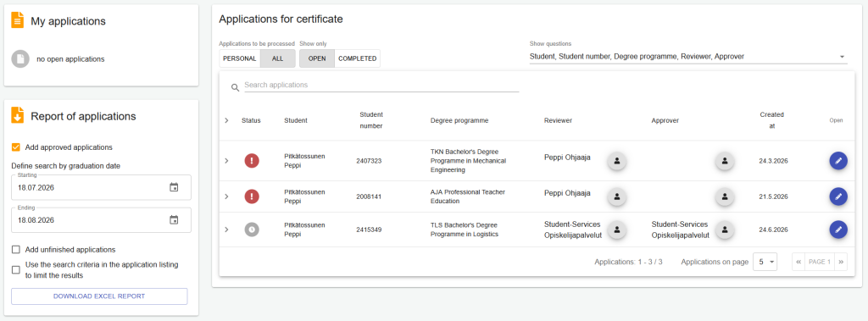Sort by Created at column header

(x=771, y=120)
